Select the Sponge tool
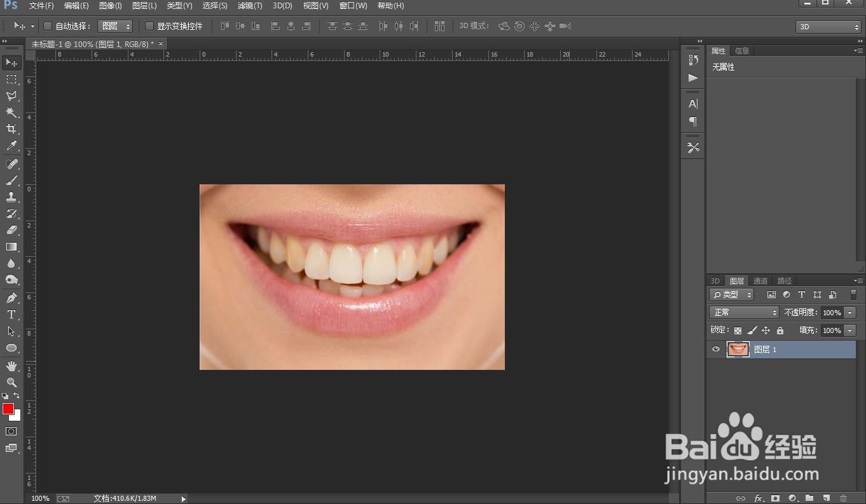 (x=11, y=280)
